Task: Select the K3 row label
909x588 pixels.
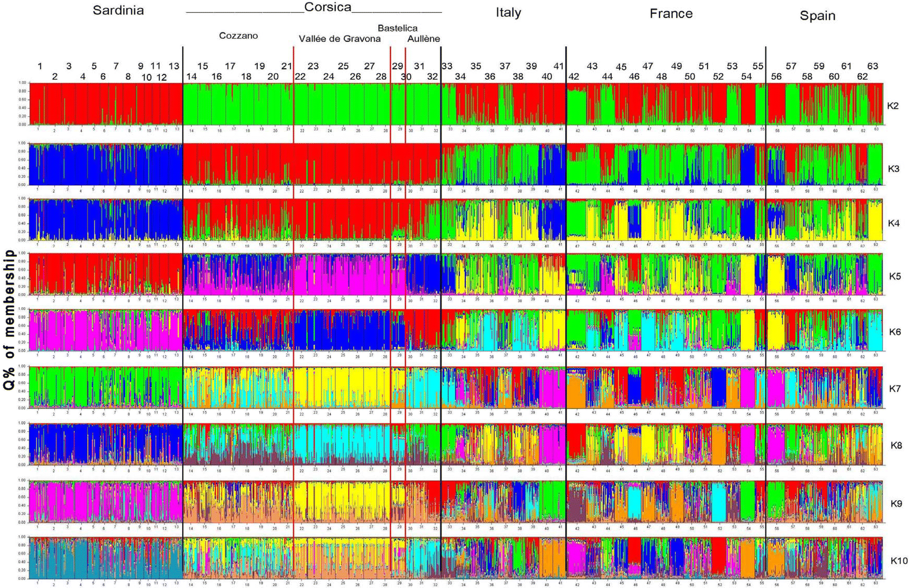Action: pos(893,169)
